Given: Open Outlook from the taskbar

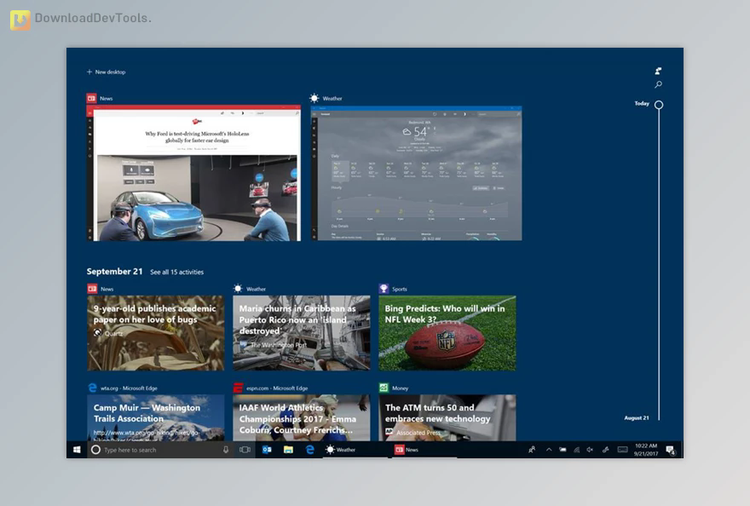Looking at the screenshot, I should [x=267, y=450].
